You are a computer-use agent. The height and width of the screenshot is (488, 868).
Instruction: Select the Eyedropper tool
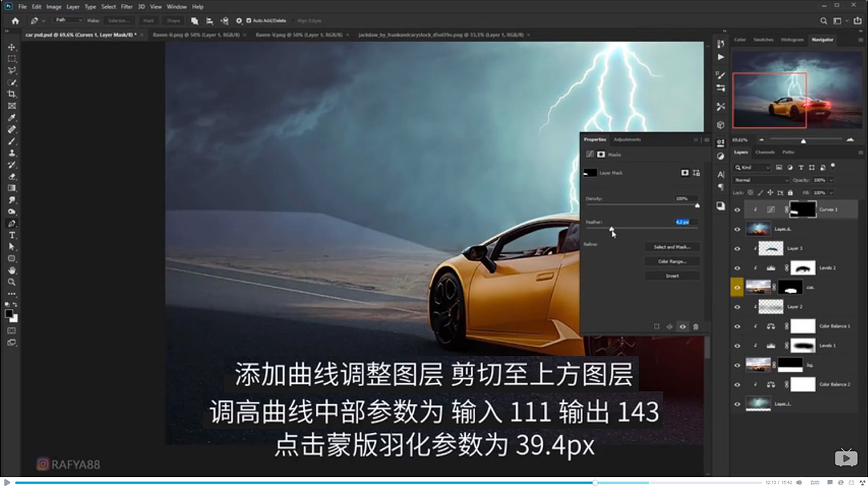coord(11,119)
